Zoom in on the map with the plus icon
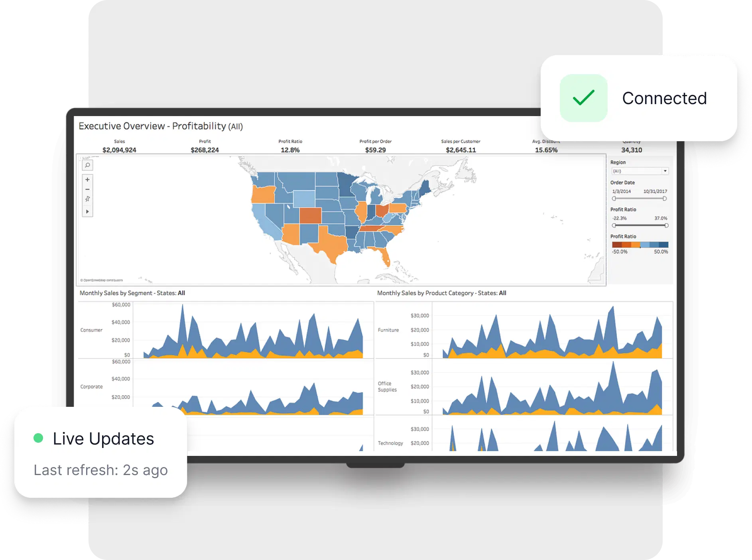This screenshot has height=560, width=752. (x=87, y=179)
